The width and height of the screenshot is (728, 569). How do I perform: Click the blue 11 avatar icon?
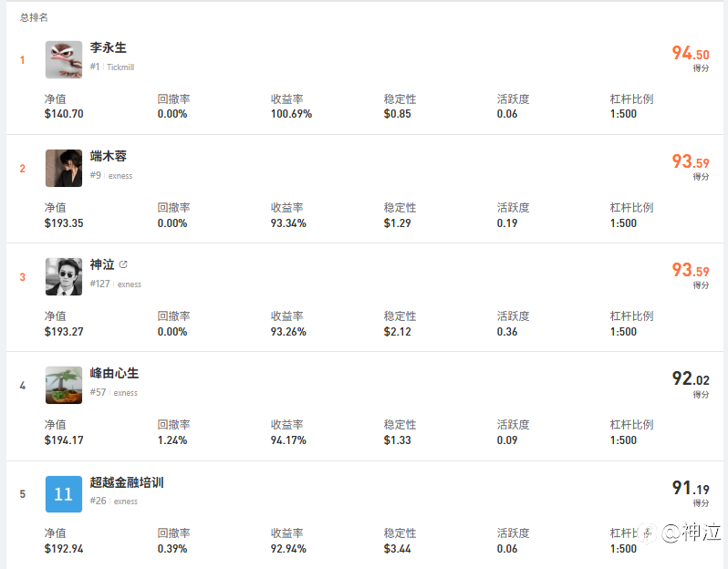click(x=64, y=494)
